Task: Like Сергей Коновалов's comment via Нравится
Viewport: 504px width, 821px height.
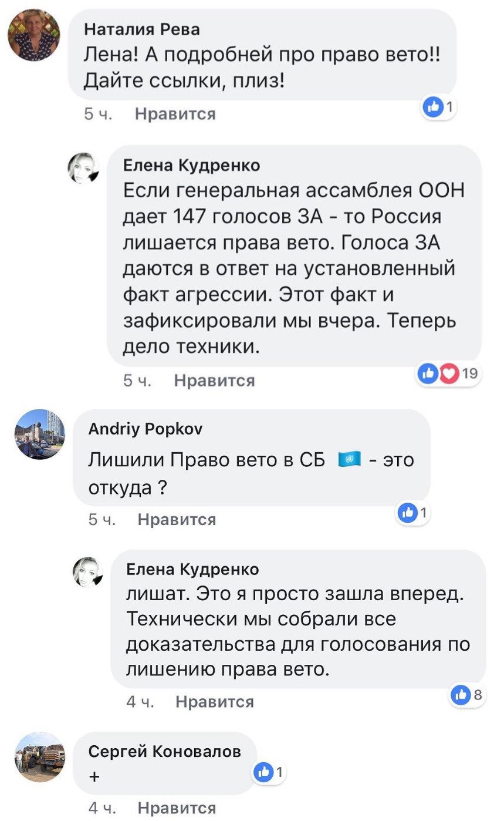Action: 177,808
